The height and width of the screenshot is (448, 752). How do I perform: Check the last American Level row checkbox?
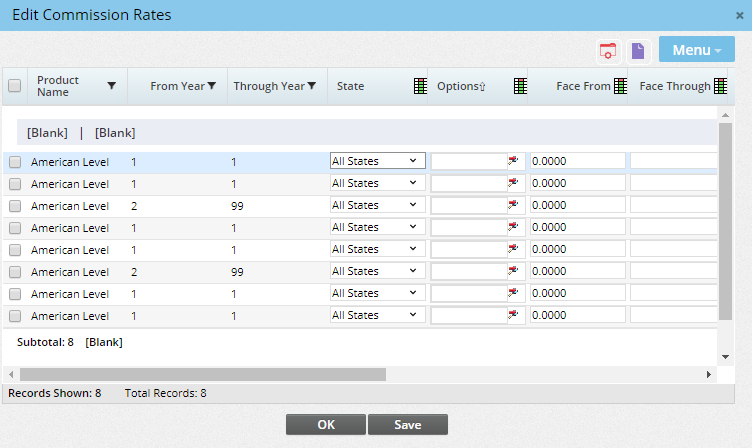click(15, 316)
